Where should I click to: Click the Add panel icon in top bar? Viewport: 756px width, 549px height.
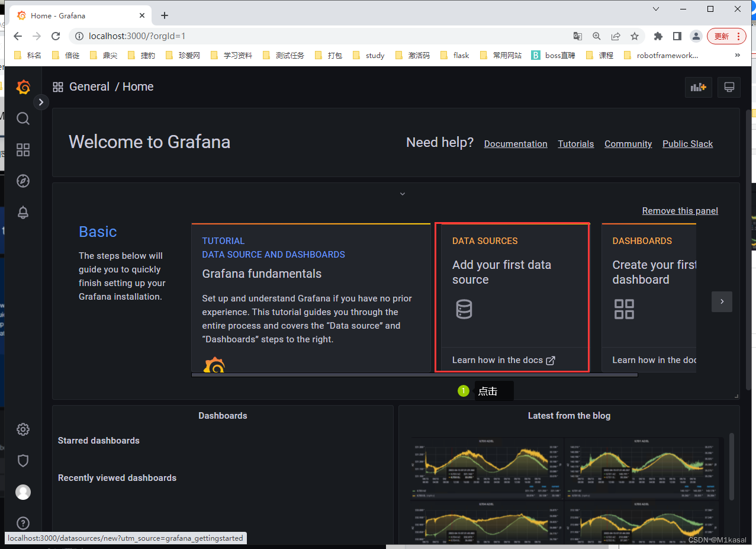click(698, 87)
